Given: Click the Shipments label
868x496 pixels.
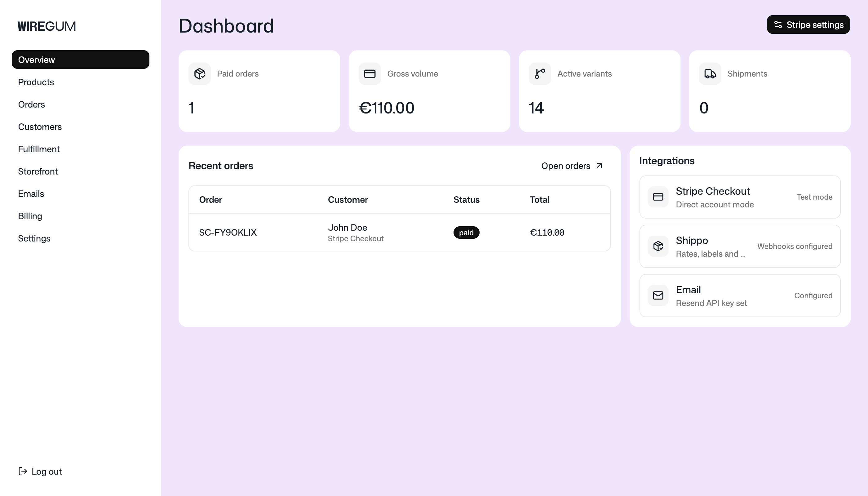Looking at the screenshot, I should point(747,73).
